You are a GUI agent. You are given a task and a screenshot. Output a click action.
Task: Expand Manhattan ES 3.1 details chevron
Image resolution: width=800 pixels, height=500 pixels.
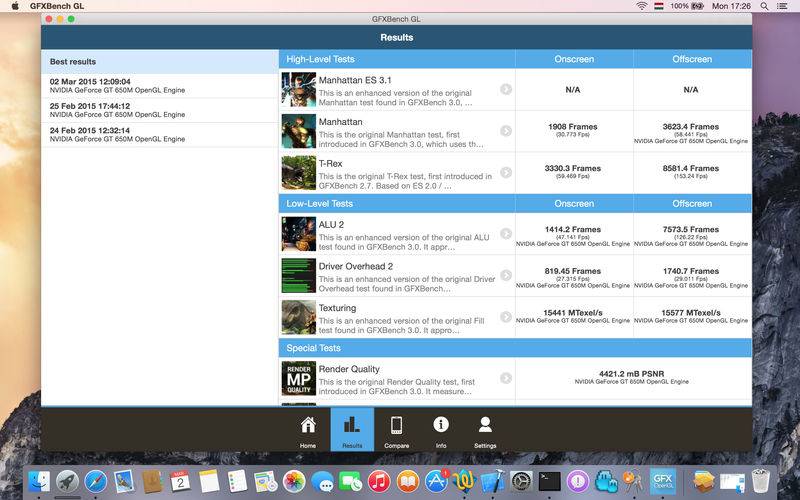point(506,89)
